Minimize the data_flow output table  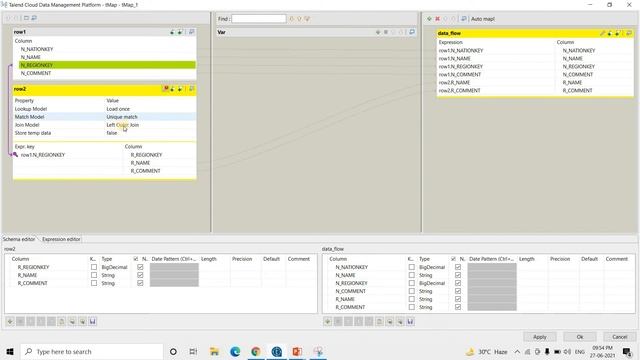coord(629,33)
